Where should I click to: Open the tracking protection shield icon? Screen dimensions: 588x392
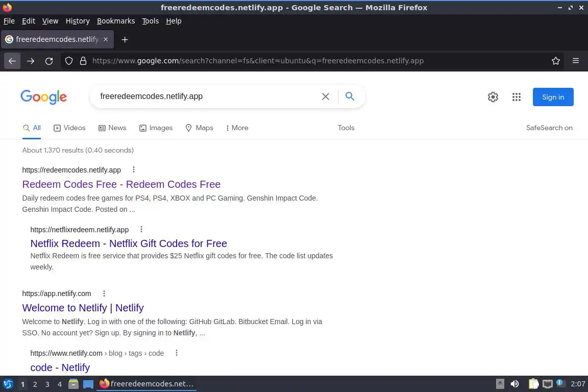[68, 61]
